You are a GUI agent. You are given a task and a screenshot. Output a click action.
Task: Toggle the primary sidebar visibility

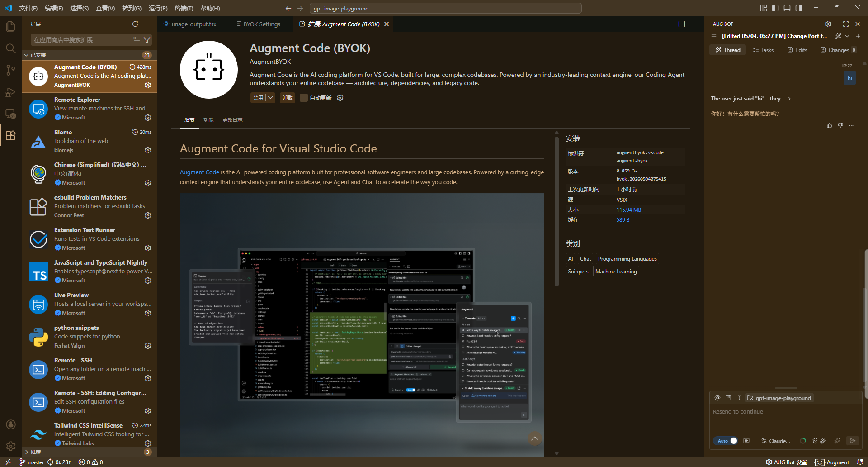(775, 8)
